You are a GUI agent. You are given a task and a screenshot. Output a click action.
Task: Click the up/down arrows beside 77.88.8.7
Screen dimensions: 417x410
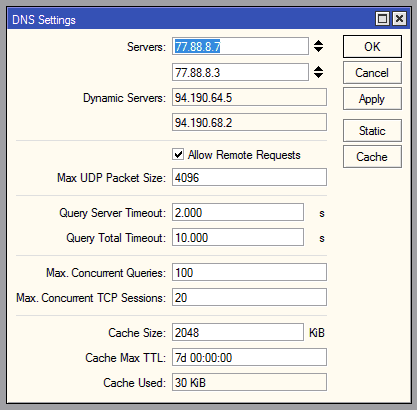318,46
